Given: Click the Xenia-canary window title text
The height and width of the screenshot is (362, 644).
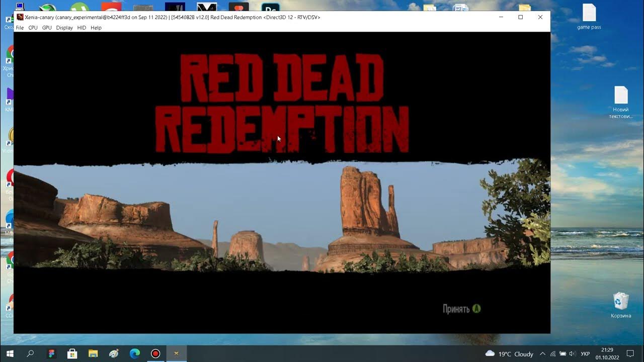Looking at the screenshot, I should [173, 17].
